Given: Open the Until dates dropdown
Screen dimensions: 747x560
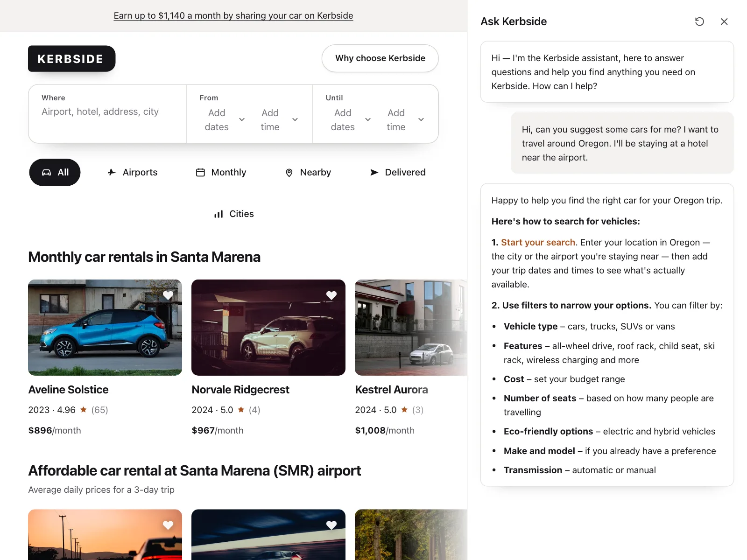Looking at the screenshot, I should pos(351,120).
